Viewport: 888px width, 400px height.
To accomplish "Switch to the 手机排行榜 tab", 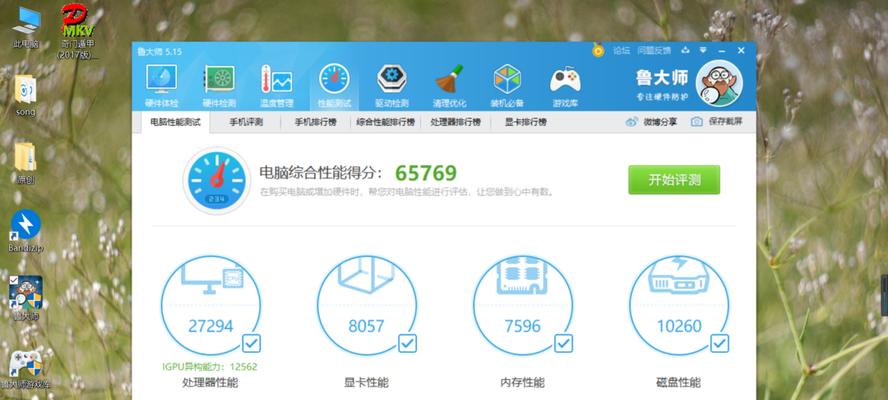I will point(315,122).
